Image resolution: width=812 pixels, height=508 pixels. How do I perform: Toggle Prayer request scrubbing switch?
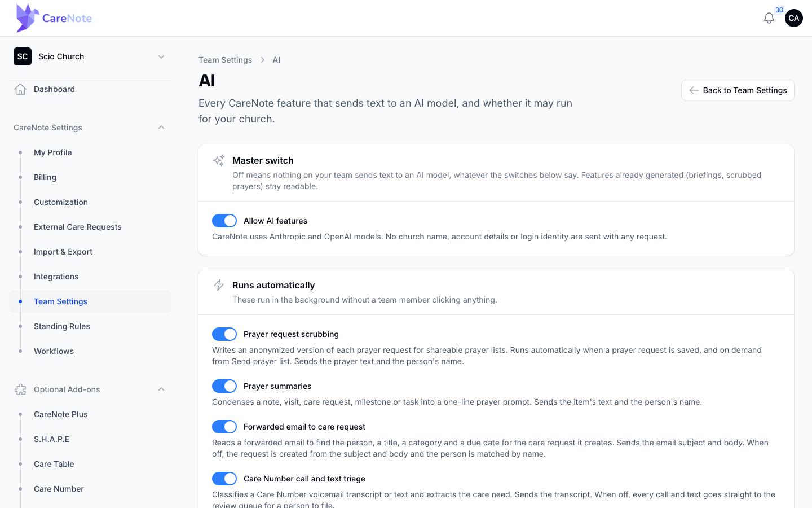[x=224, y=334]
